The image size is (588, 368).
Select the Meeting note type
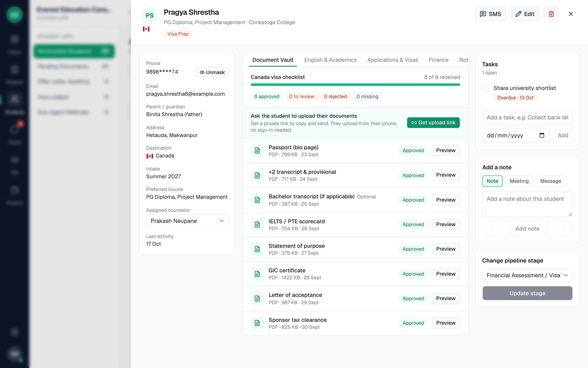519,181
